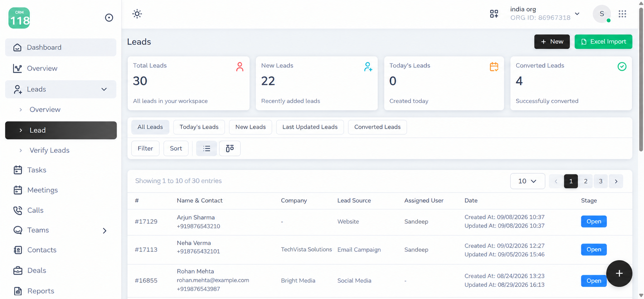Screen dimensions: 644x299
Task: Open Dashboard in the sidebar
Action: (x=61, y=47)
